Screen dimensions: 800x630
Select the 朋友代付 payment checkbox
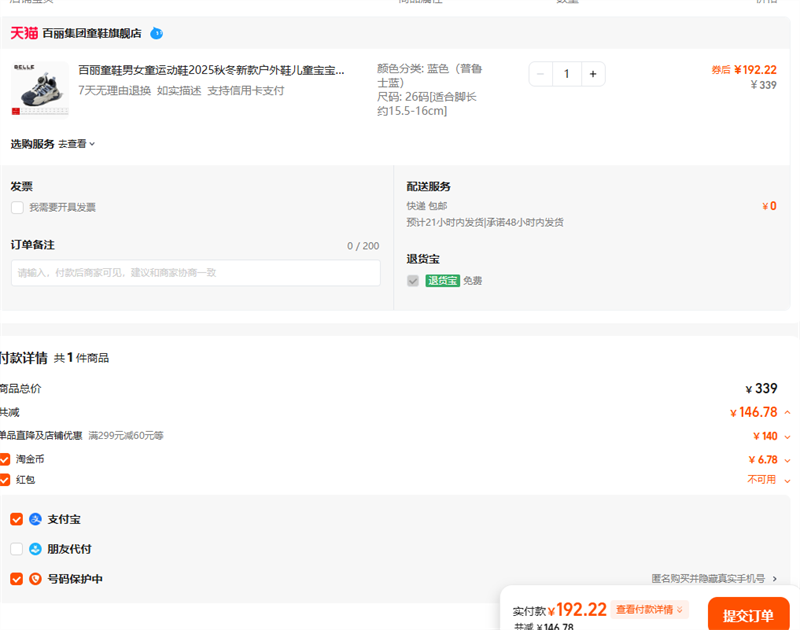(x=16, y=549)
